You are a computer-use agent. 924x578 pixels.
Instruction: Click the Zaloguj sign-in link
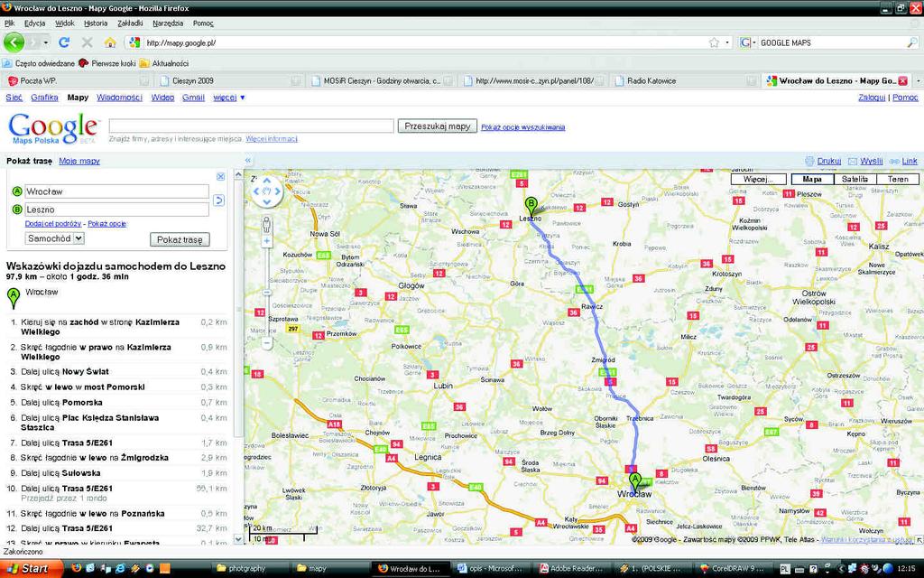point(872,98)
